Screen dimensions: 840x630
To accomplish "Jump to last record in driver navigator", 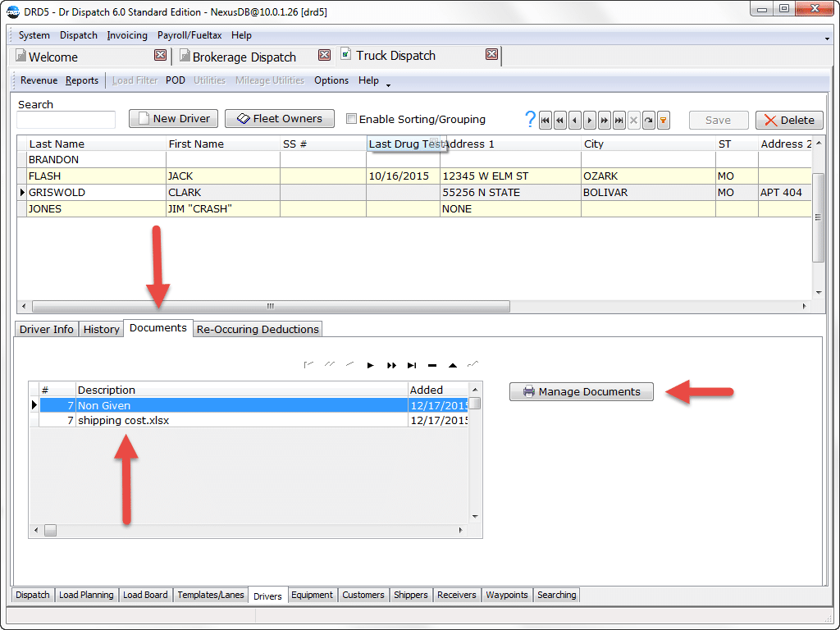I will point(619,120).
